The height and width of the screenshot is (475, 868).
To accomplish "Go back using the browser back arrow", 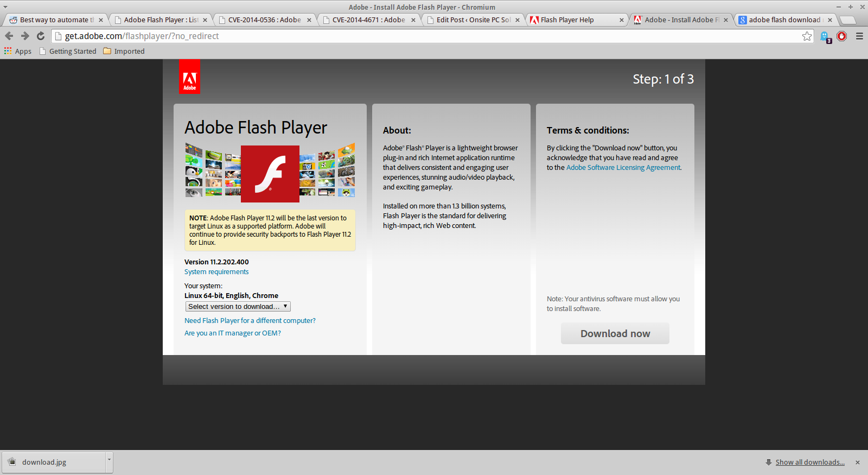I will coord(9,36).
